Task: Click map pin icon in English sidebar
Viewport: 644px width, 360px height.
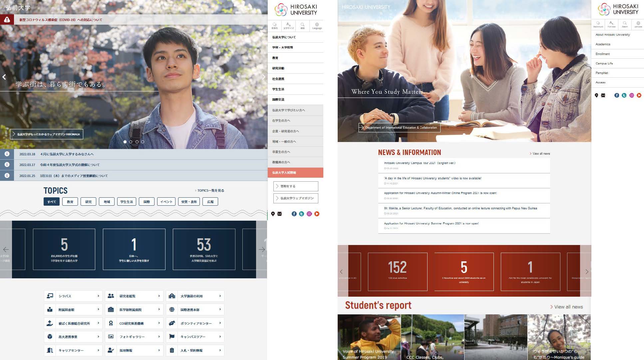Action: pyautogui.click(x=596, y=95)
